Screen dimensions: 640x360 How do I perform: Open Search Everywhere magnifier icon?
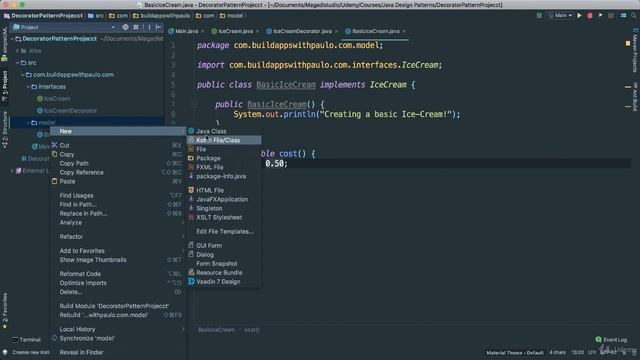633,16
